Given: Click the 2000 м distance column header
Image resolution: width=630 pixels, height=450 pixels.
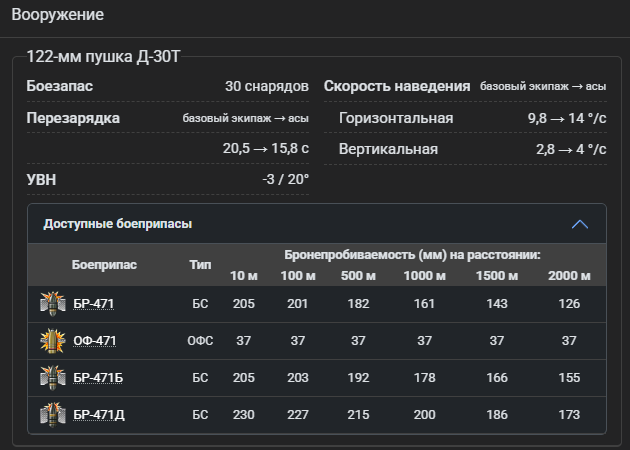Looking at the screenshot, I should click(x=569, y=276).
